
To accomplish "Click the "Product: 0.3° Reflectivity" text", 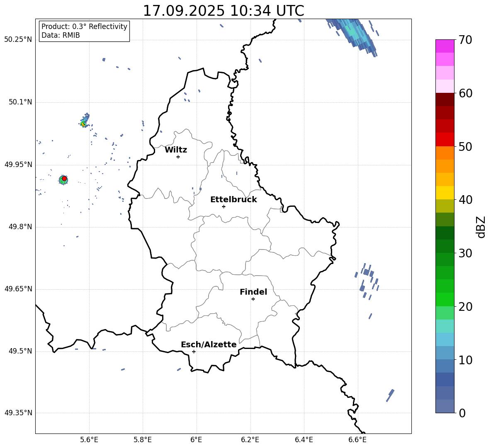I will (x=84, y=27).
